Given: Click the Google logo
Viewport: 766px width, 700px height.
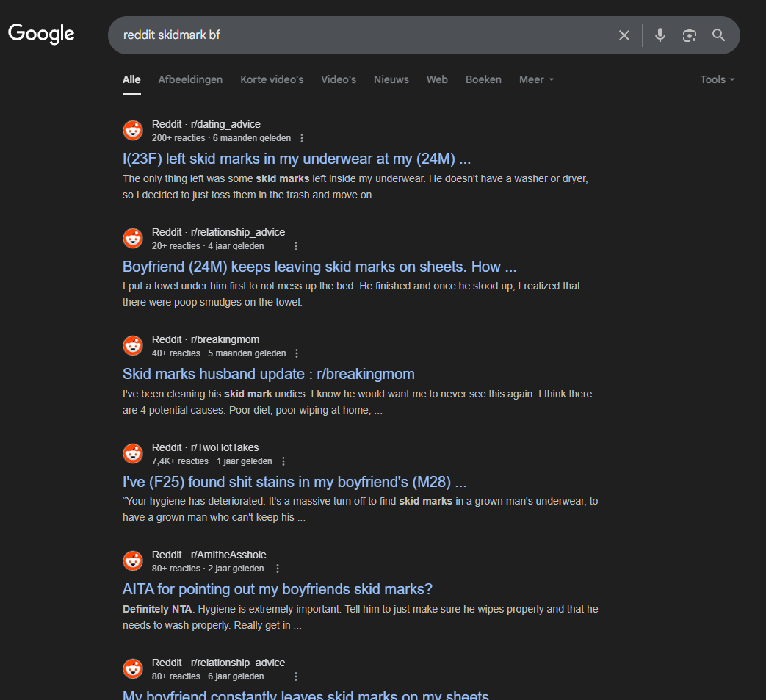Looking at the screenshot, I should point(41,34).
